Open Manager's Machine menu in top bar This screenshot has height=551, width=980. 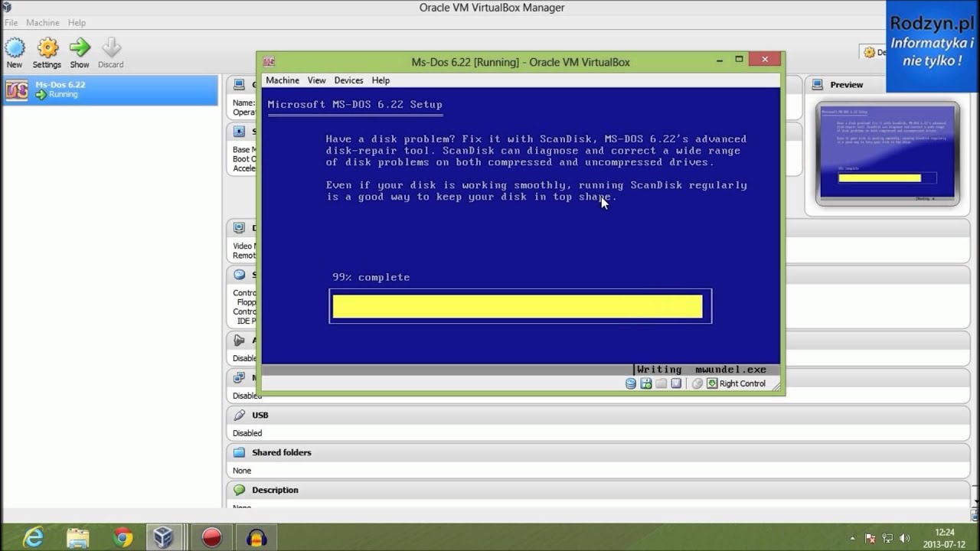[x=43, y=23]
